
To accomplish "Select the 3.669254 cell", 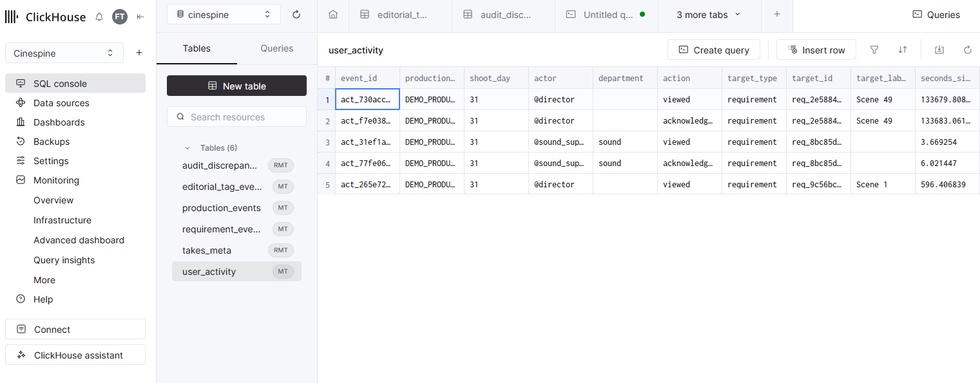I will point(947,142).
